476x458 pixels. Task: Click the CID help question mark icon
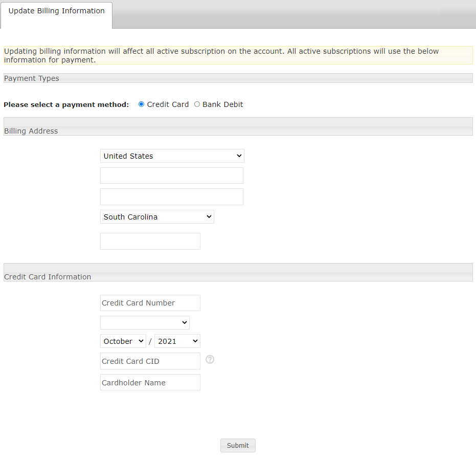coord(210,359)
